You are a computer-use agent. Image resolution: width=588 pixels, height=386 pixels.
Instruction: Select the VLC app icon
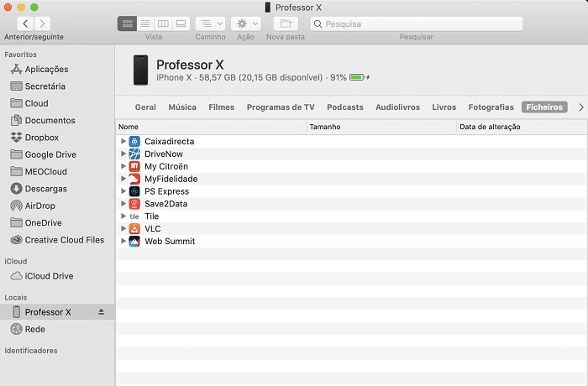(134, 228)
